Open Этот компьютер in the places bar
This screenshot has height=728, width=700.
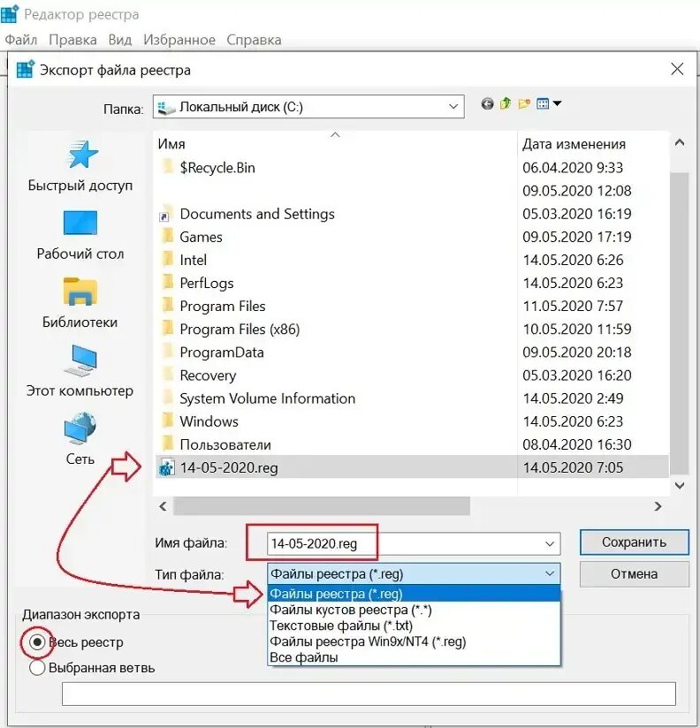(80, 371)
